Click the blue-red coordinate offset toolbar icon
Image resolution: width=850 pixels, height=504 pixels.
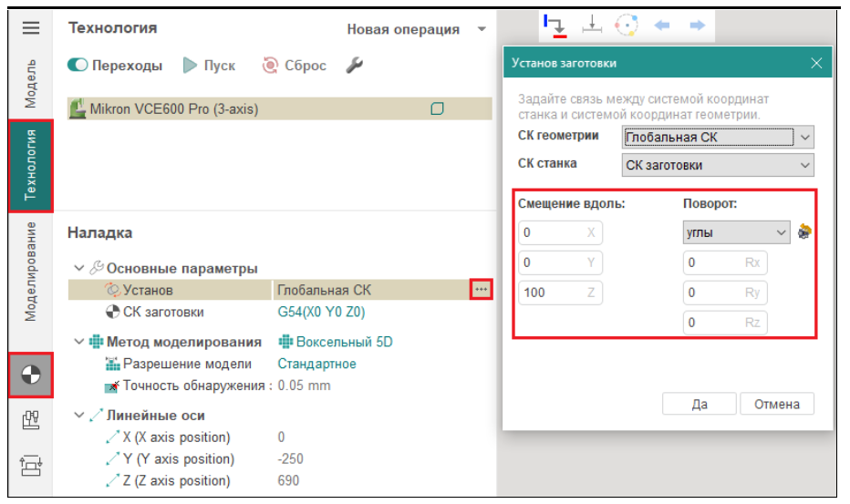(x=555, y=26)
